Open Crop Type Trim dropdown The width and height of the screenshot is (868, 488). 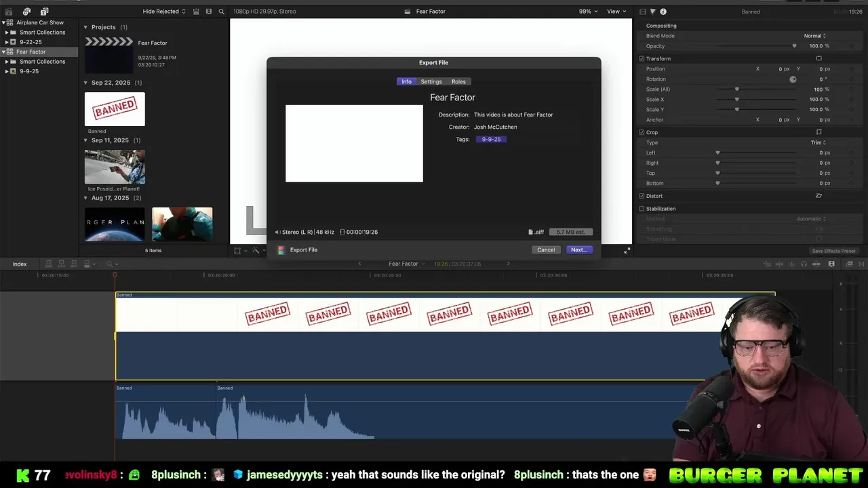818,142
